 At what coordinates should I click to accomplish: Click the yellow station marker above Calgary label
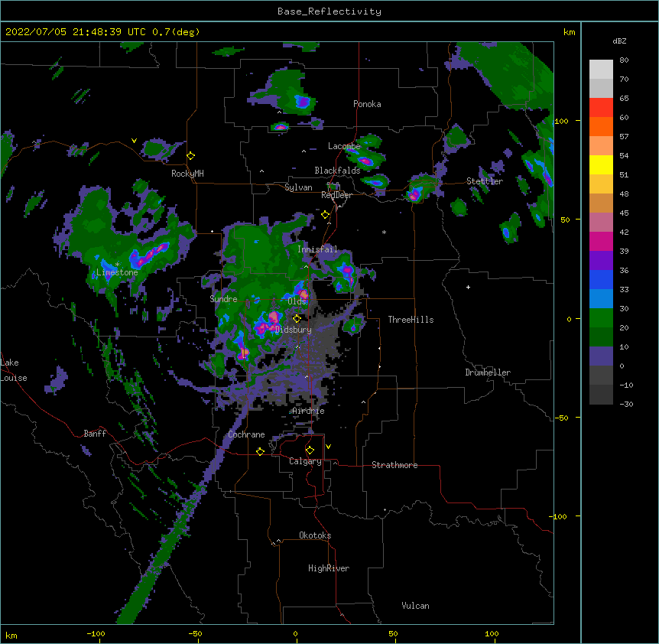point(310,450)
